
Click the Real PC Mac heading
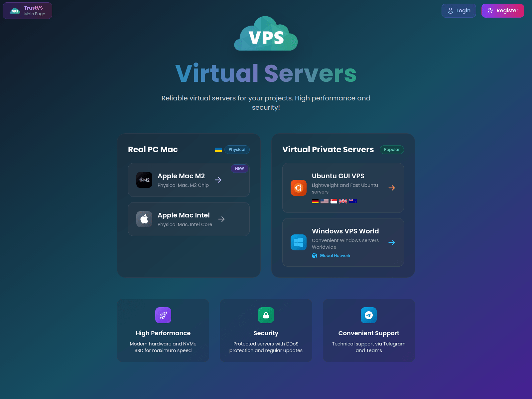(153, 150)
